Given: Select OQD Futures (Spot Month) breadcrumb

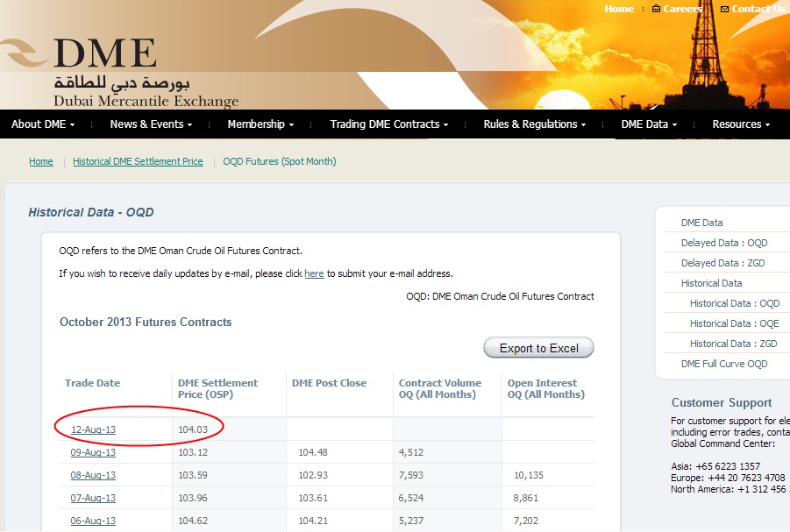Looking at the screenshot, I should (x=280, y=161).
